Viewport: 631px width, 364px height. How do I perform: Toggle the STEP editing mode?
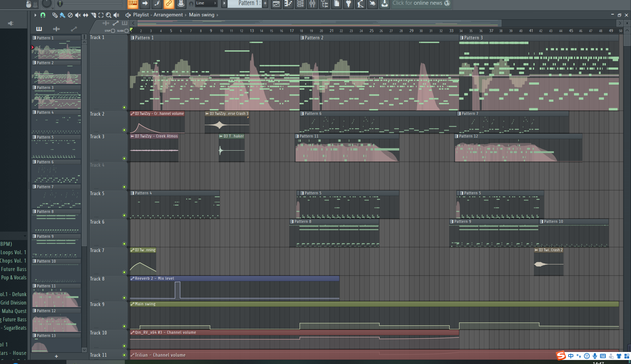[113, 31]
